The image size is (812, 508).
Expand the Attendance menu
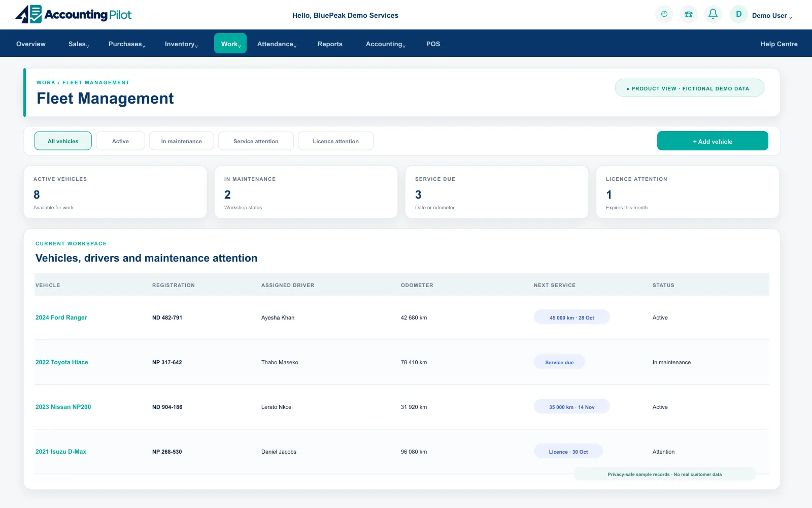[277, 44]
